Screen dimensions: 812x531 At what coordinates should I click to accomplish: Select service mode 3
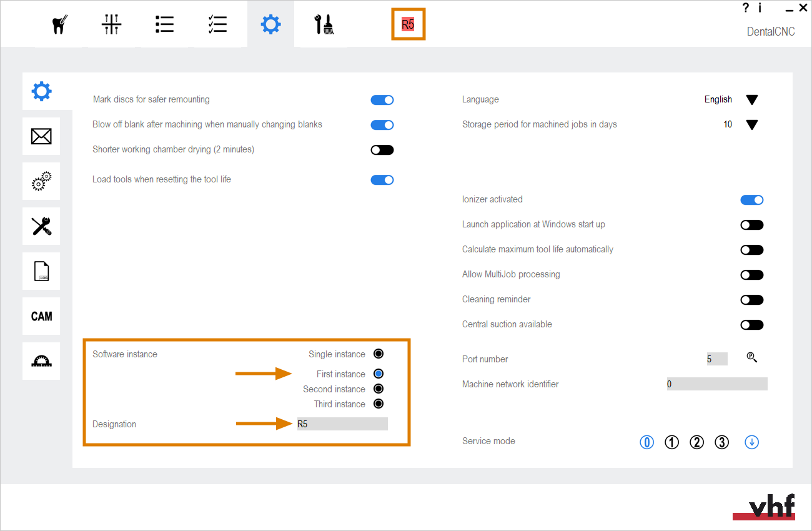pyautogui.click(x=721, y=442)
